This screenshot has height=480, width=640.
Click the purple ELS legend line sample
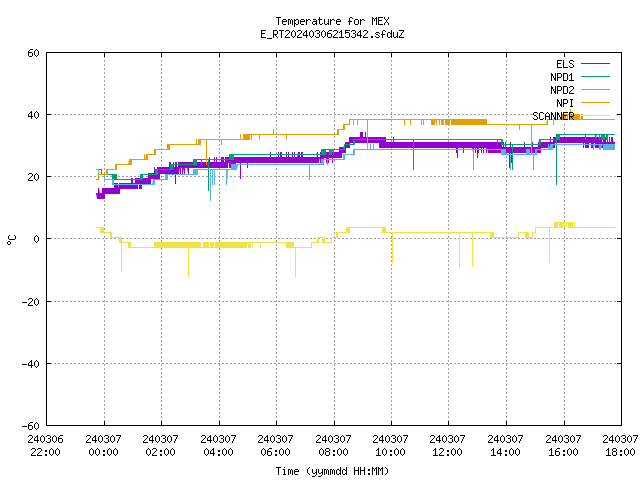tap(596, 64)
